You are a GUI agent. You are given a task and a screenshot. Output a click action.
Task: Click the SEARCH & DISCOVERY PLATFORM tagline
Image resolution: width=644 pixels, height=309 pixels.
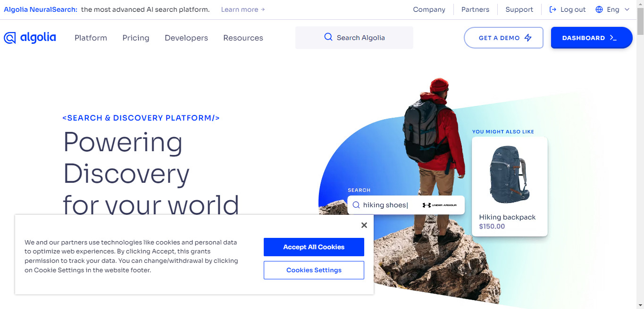141,118
